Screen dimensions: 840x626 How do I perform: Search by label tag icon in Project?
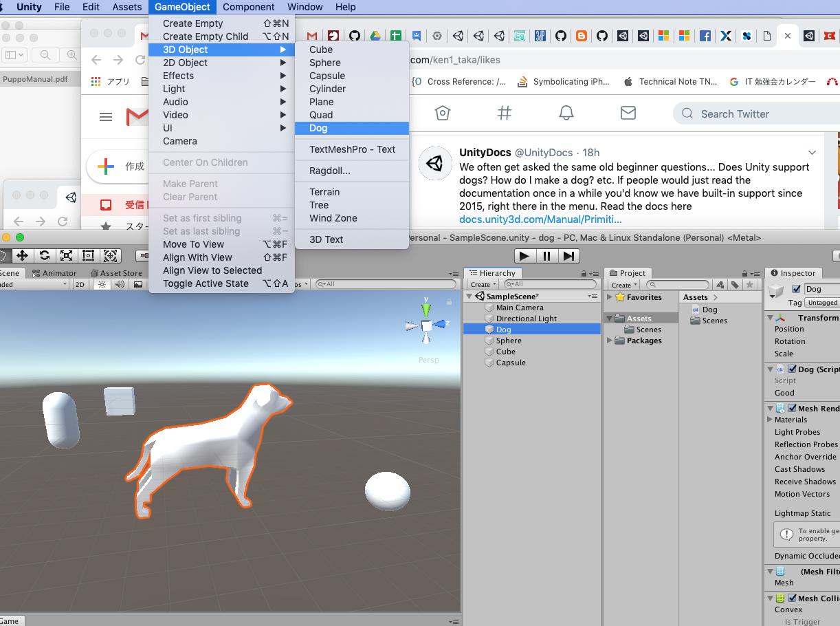(735, 284)
